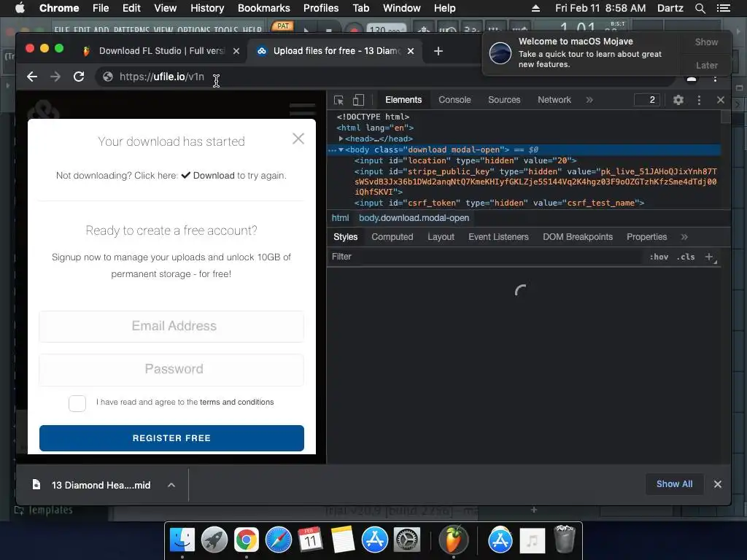Open the Profiles menu
The image size is (747, 560).
(x=321, y=8)
